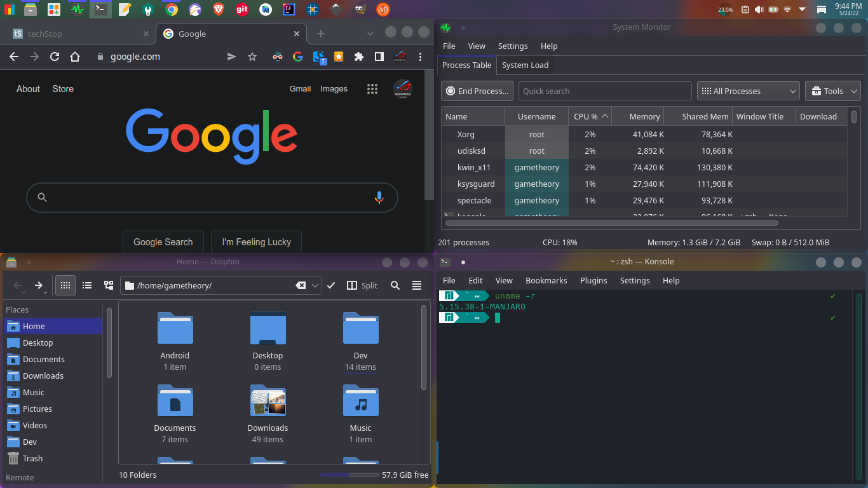Open IntelliJ IDEA from the taskbar

[288, 10]
